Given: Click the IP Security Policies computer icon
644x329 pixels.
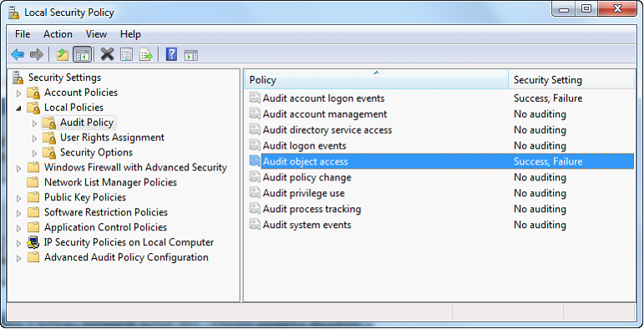Looking at the screenshot, I should coord(33,242).
